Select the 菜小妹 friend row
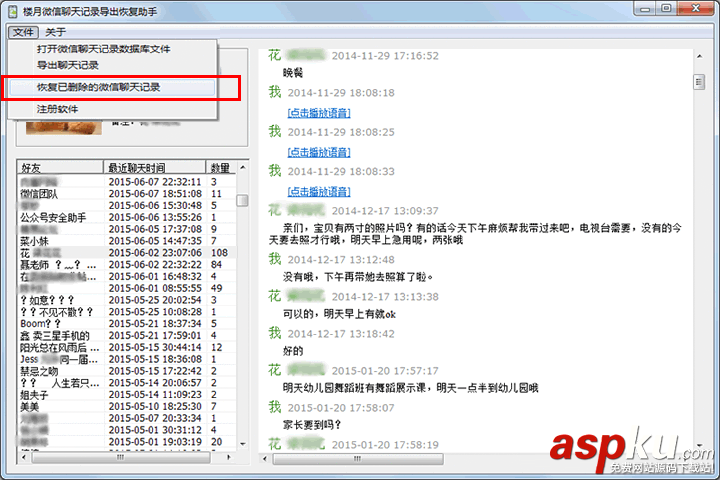The image size is (720, 480). [126, 241]
